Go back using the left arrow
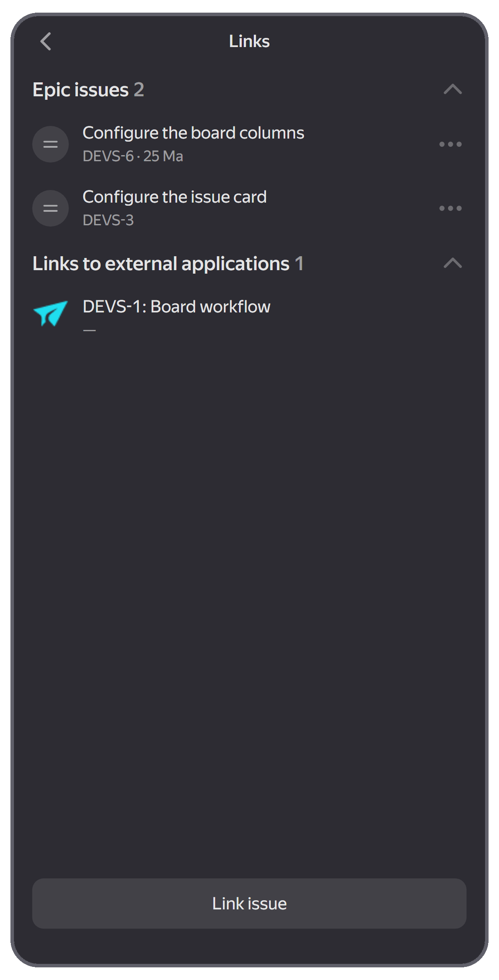 coord(46,41)
